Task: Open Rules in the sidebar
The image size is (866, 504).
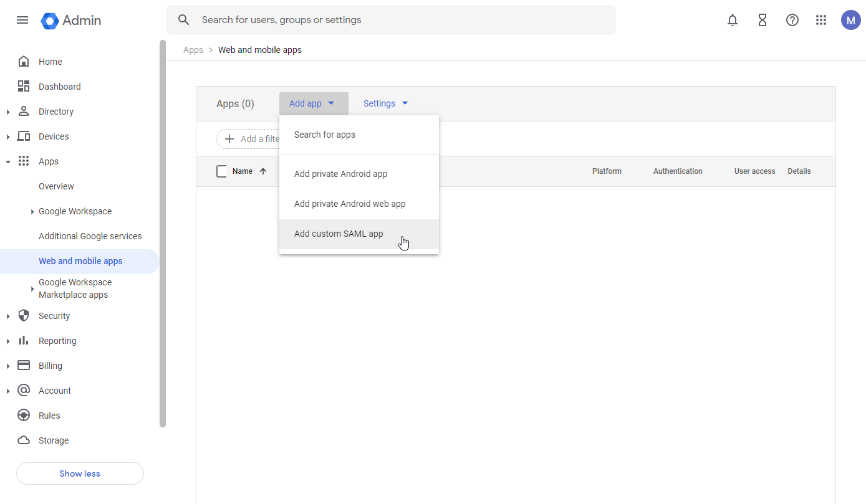Action: [49, 416]
